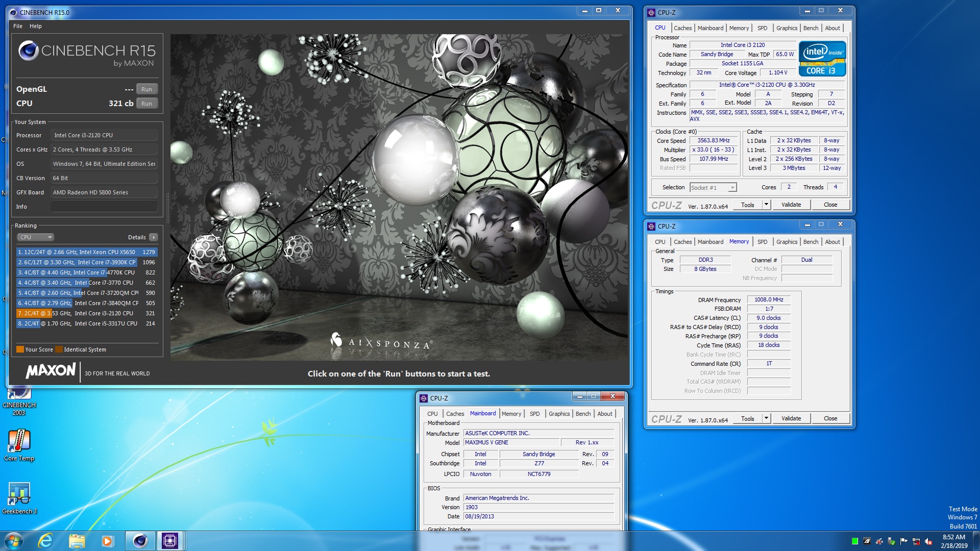The height and width of the screenshot is (551, 980).
Task: Click the Processor field Intel Core i3-2120
Action: tap(104, 135)
